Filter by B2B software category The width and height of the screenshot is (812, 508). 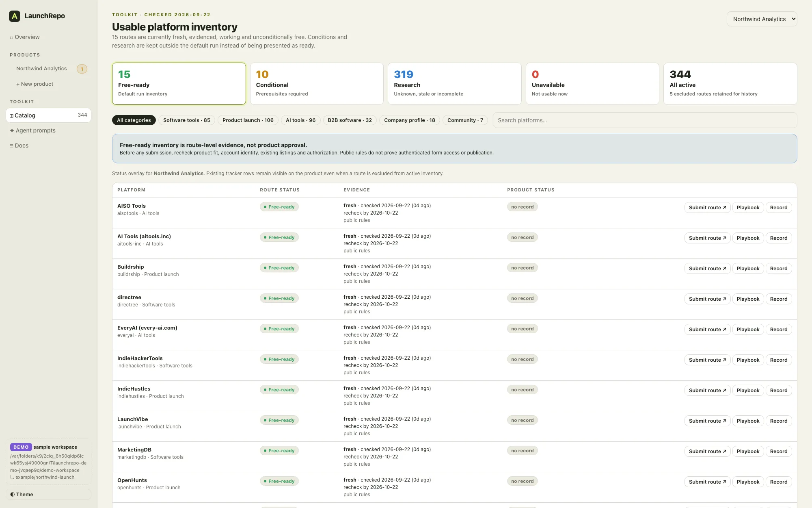click(350, 120)
